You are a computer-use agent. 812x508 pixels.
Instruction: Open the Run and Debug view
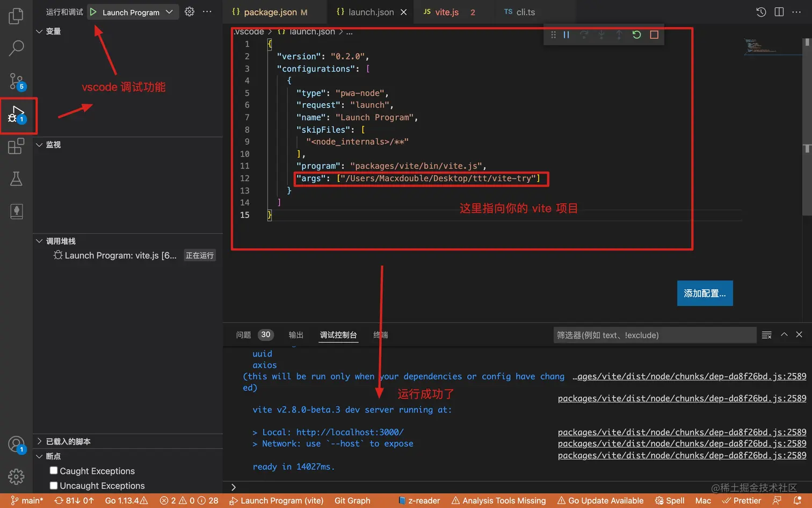pyautogui.click(x=17, y=115)
